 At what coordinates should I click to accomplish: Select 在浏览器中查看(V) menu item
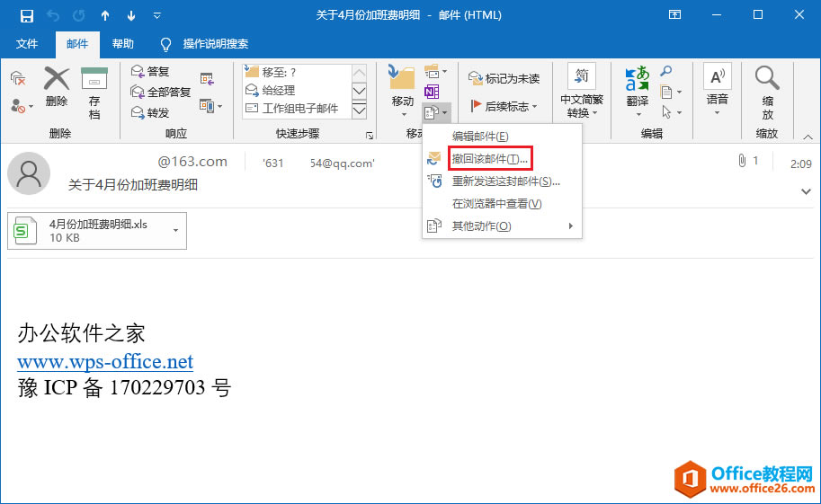[x=502, y=204]
